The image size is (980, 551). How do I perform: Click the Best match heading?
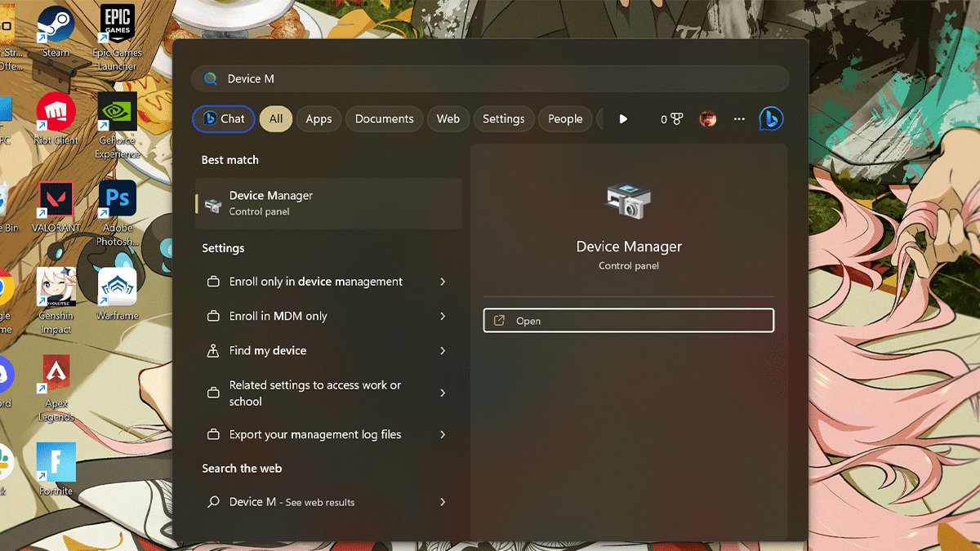point(230,160)
